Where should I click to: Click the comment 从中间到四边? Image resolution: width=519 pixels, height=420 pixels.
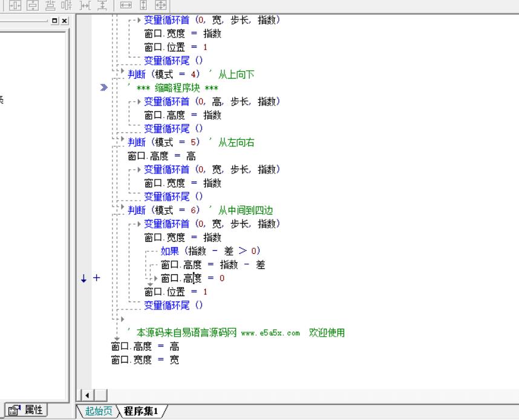[245, 210]
